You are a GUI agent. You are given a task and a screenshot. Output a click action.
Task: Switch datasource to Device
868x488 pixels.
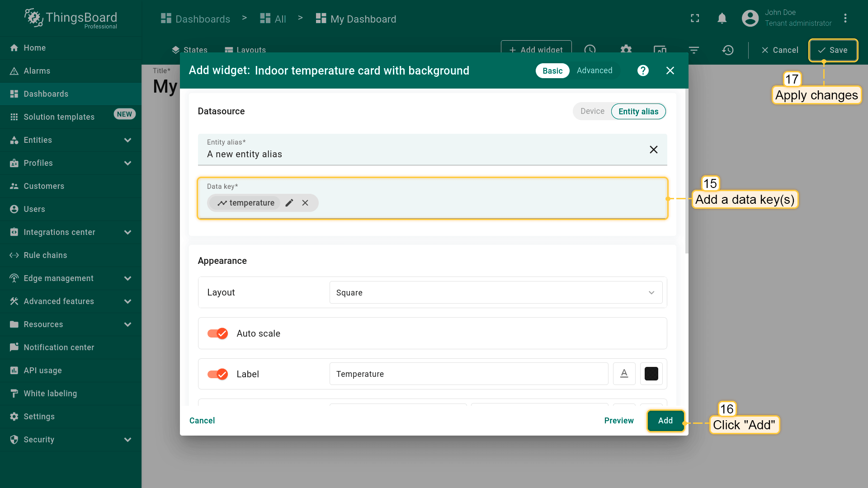592,111
